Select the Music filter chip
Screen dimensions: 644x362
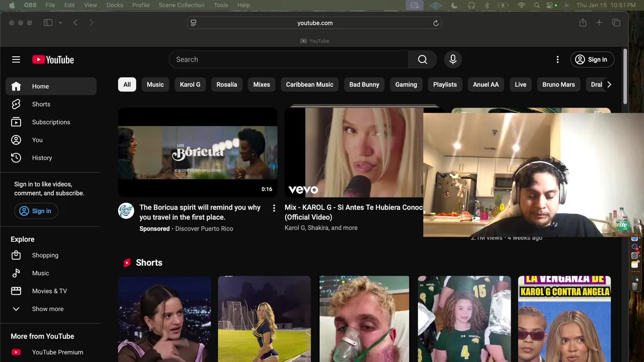coord(155,84)
